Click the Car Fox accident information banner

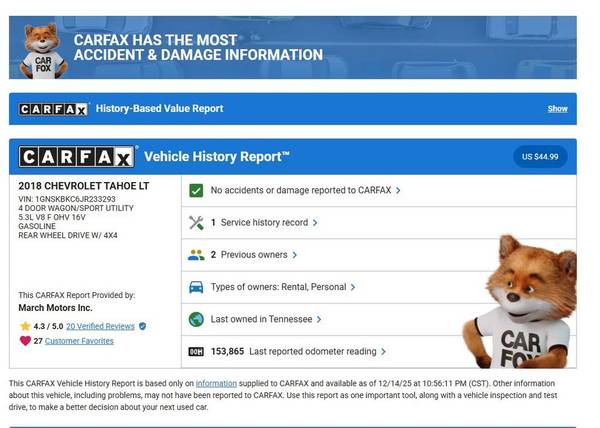pos(299,47)
